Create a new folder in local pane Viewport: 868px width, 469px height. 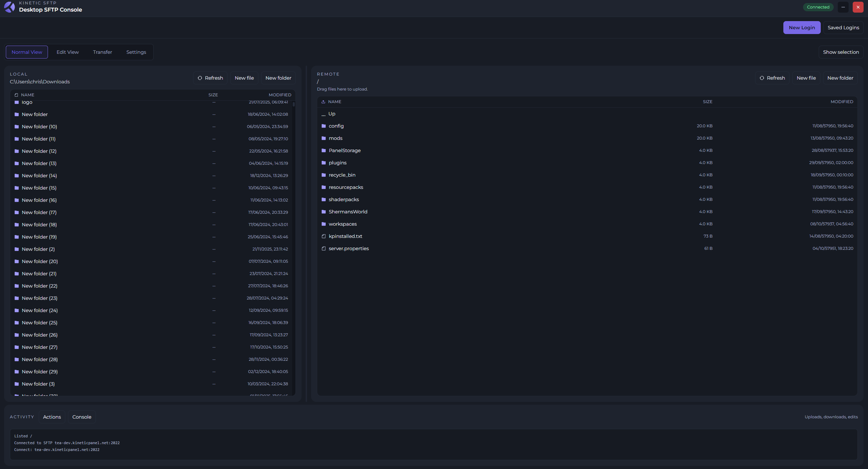[278, 78]
